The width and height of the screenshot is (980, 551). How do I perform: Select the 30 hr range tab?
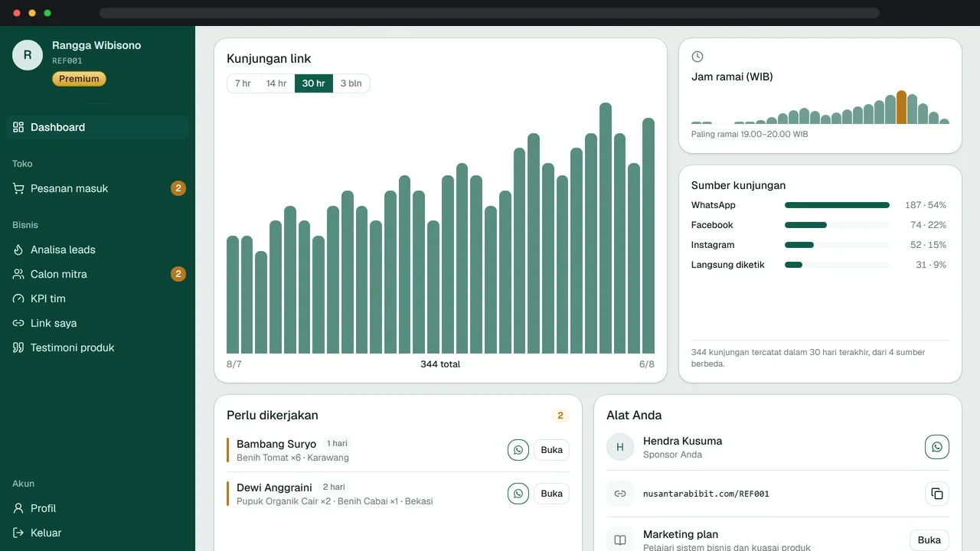[314, 83]
